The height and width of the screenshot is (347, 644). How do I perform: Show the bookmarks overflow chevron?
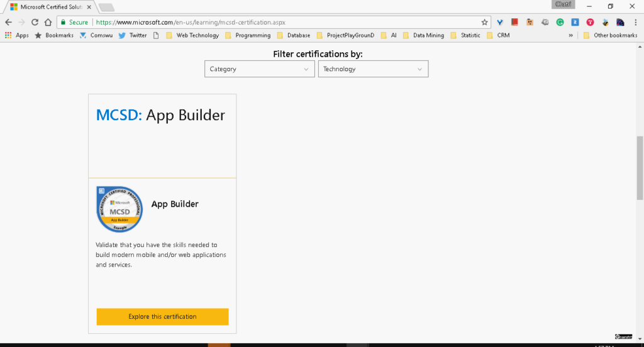[x=570, y=35]
